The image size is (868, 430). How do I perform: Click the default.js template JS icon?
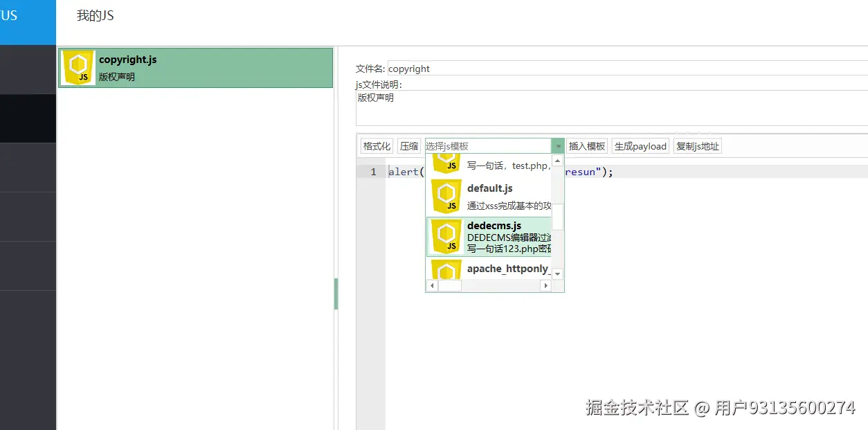pos(446,196)
